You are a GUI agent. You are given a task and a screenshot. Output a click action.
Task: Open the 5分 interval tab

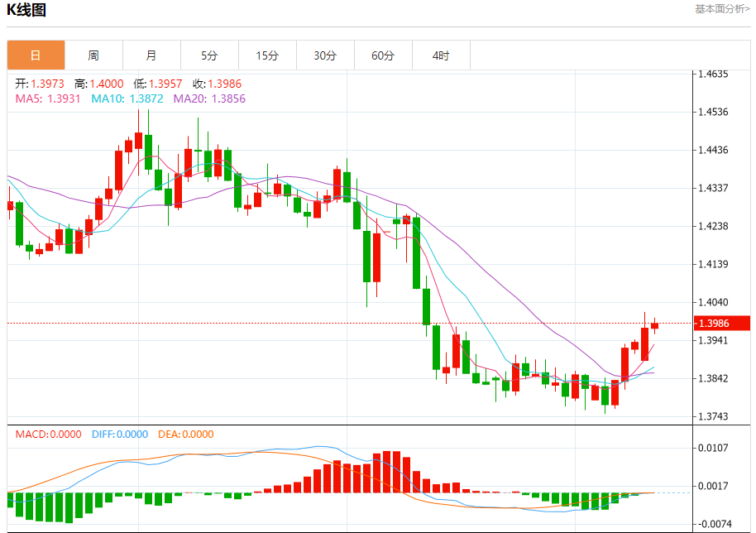[x=209, y=55]
